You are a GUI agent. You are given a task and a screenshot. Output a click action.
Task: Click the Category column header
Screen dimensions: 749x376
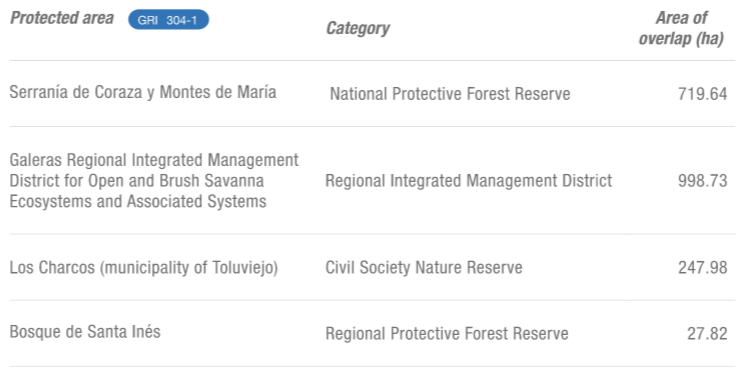[x=358, y=29]
